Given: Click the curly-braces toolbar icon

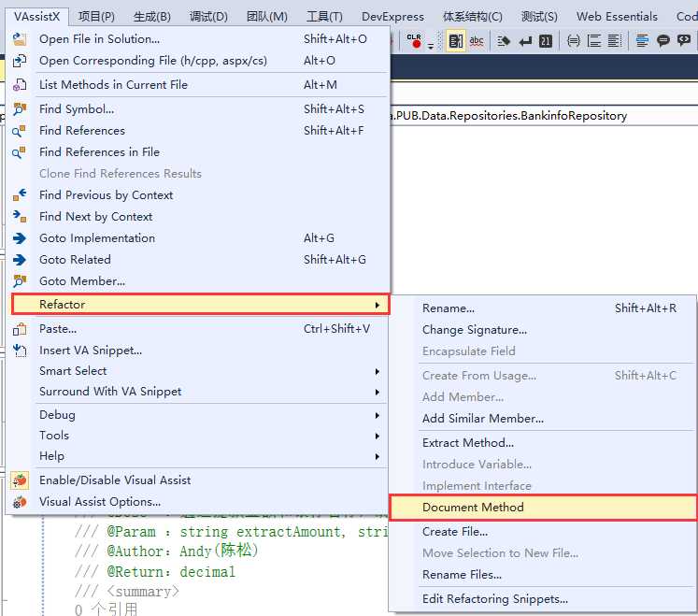Looking at the screenshot, I should point(574,41).
